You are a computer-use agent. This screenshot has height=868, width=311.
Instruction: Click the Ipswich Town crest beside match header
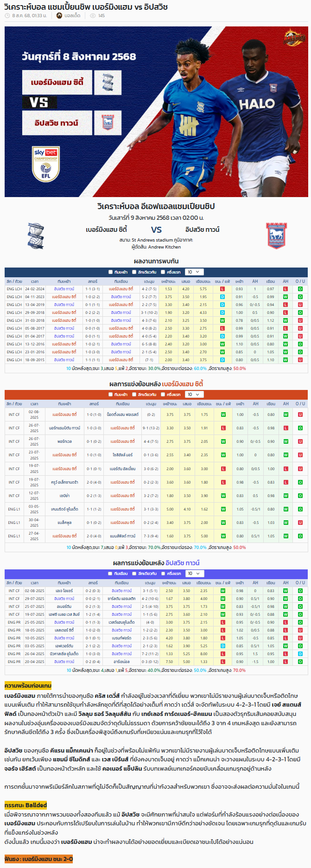point(276,235)
